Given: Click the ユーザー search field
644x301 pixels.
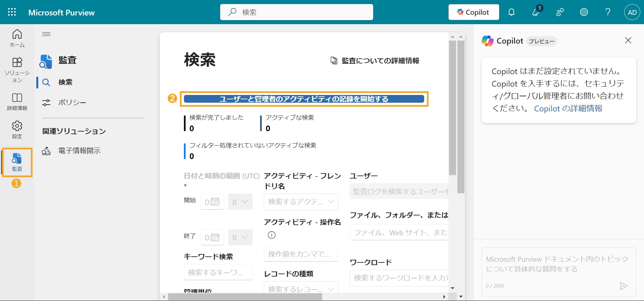Looking at the screenshot, I should [x=399, y=191].
